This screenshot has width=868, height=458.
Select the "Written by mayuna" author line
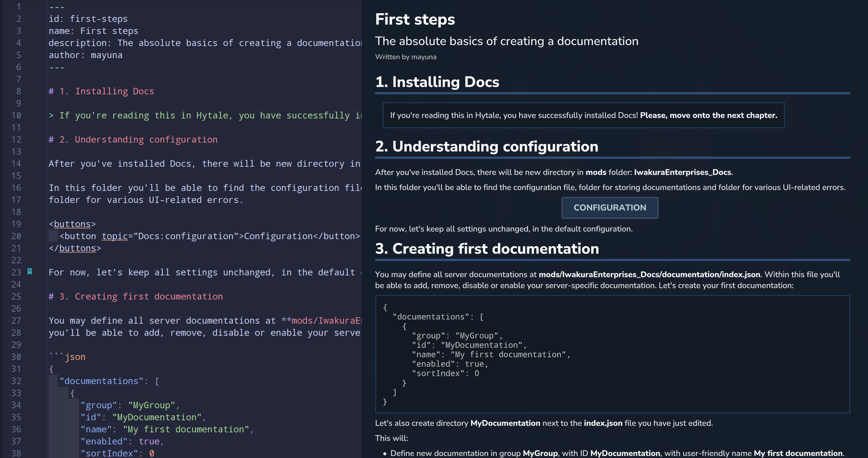[x=406, y=57]
